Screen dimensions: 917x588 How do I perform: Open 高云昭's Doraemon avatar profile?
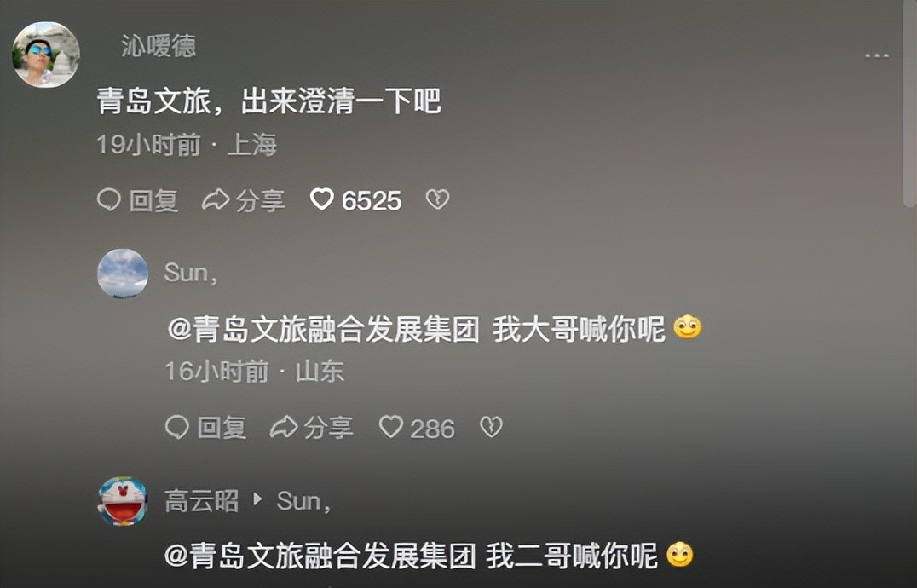pos(123,501)
